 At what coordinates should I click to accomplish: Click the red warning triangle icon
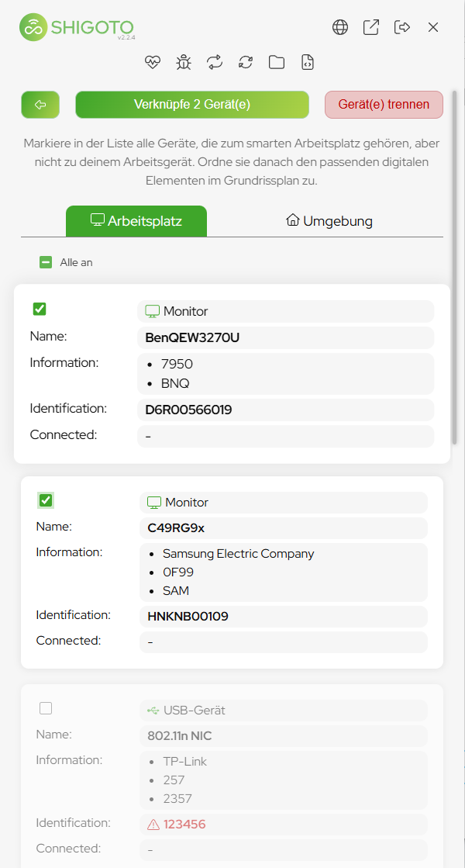click(x=153, y=825)
